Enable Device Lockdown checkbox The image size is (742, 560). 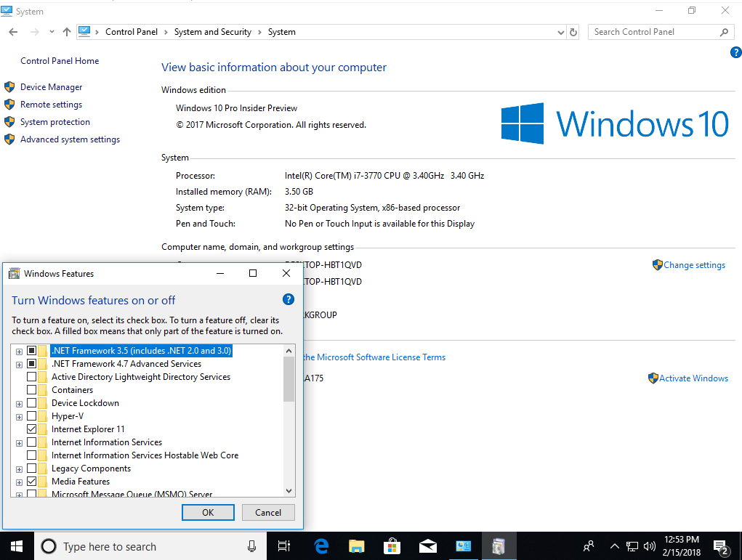point(32,403)
